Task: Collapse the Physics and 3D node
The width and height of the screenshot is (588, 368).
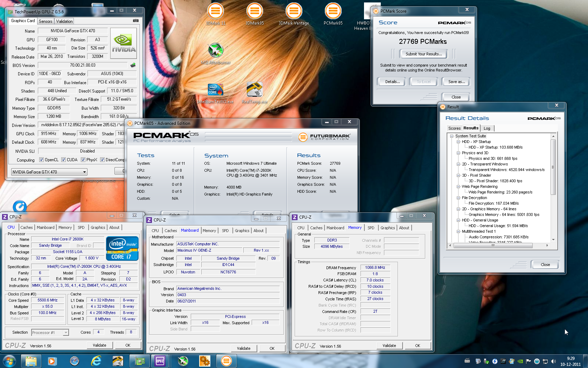Action: 458,153
